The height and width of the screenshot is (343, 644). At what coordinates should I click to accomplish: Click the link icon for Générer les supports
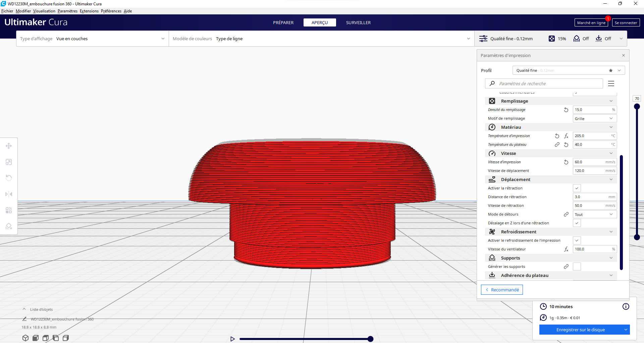[x=566, y=267]
